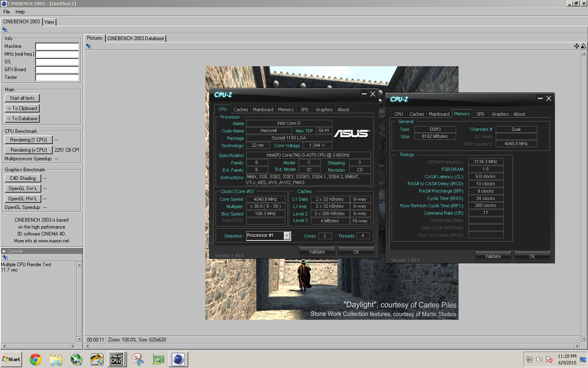Click OK in the left CPU-Z window

(x=356, y=252)
